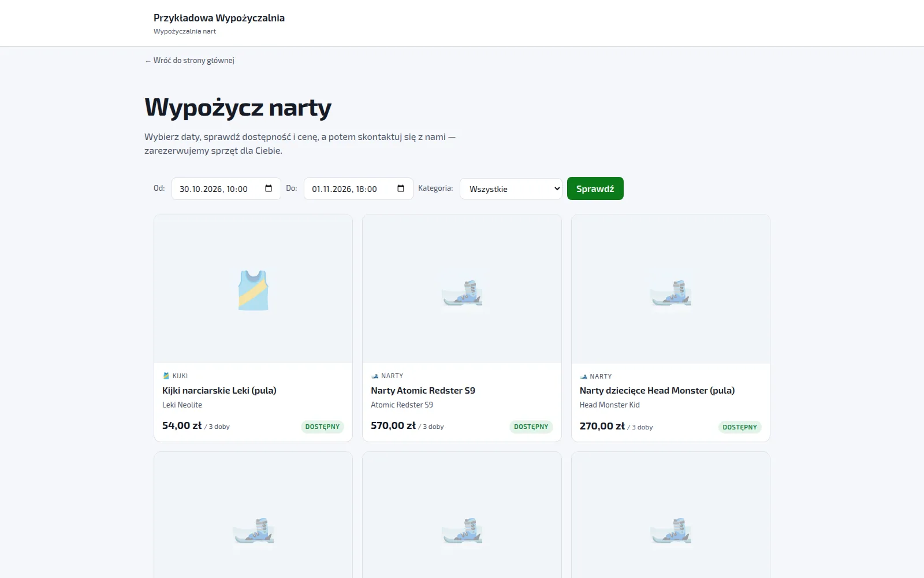Open calendar picker in the Do date field
Viewport: 924px width, 578px height.
coord(401,188)
